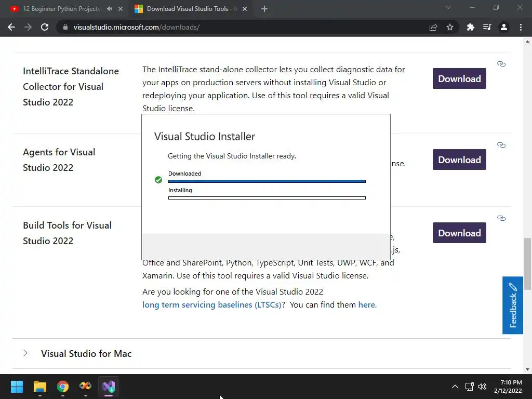The image size is (532, 399).
Task: Mute the YouTube tab via speaker icon
Action: pos(109,9)
